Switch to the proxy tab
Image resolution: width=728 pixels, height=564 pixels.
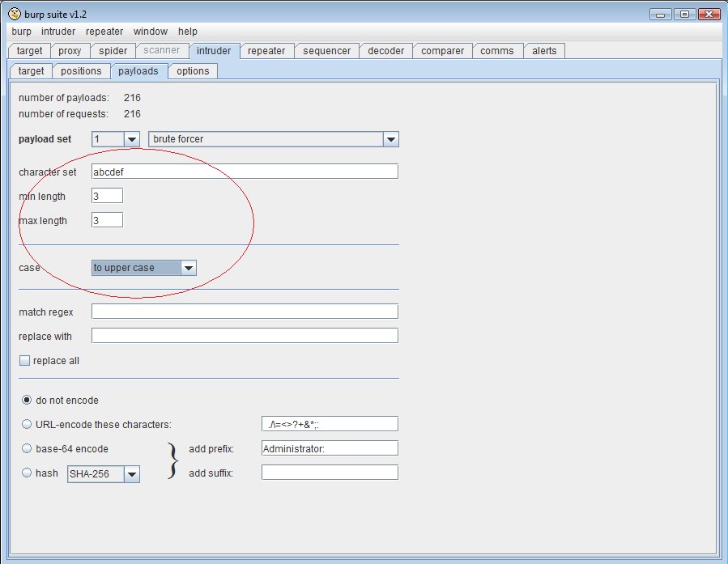click(x=70, y=51)
